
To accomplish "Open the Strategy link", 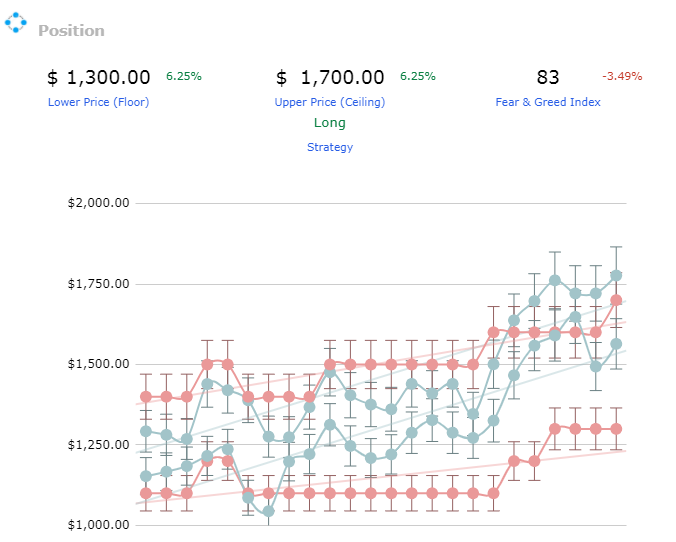I will click(330, 147).
